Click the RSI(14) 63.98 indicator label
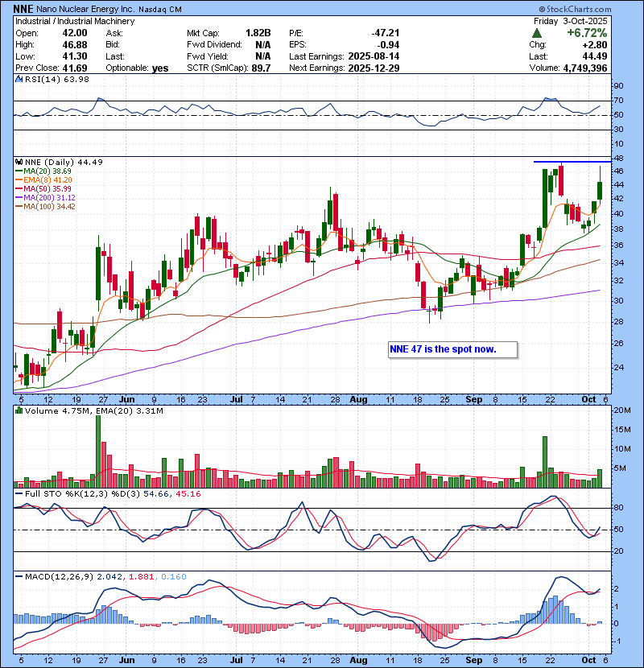Viewport: 644px width, 668px height. coord(56,79)
